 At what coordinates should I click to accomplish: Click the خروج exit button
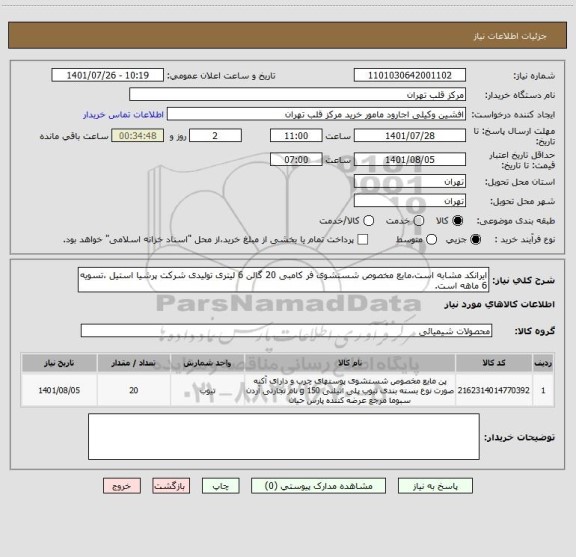click(x=122, y=486)
